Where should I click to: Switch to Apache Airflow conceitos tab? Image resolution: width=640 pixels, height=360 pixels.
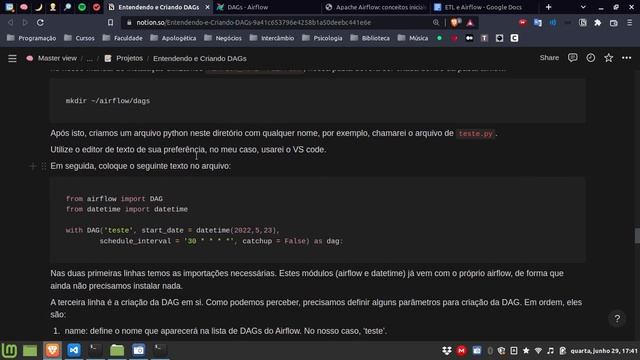point(376,7)
